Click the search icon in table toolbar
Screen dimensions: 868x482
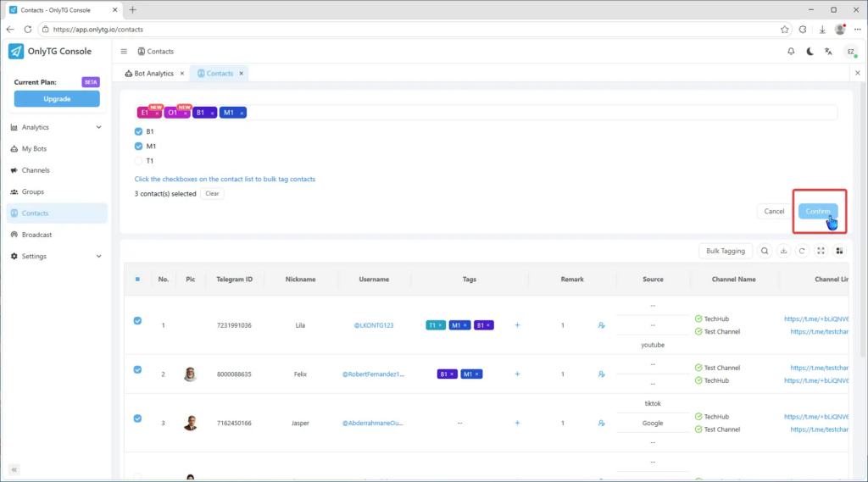click(765, 251)
